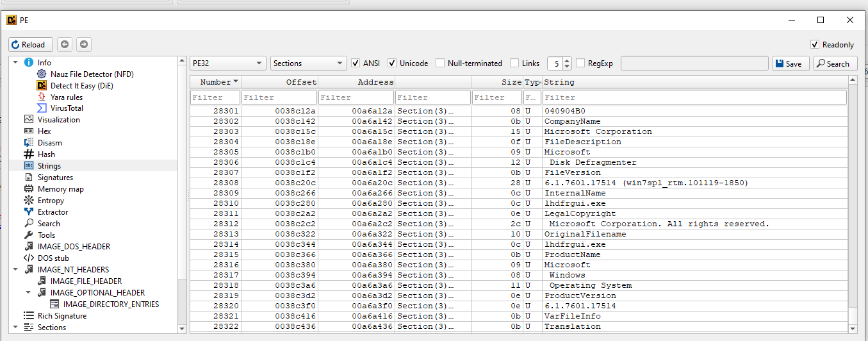This screenshot has width=868, height=341.
Task: Collapse the Sections tree node
Action: [15, 327]
